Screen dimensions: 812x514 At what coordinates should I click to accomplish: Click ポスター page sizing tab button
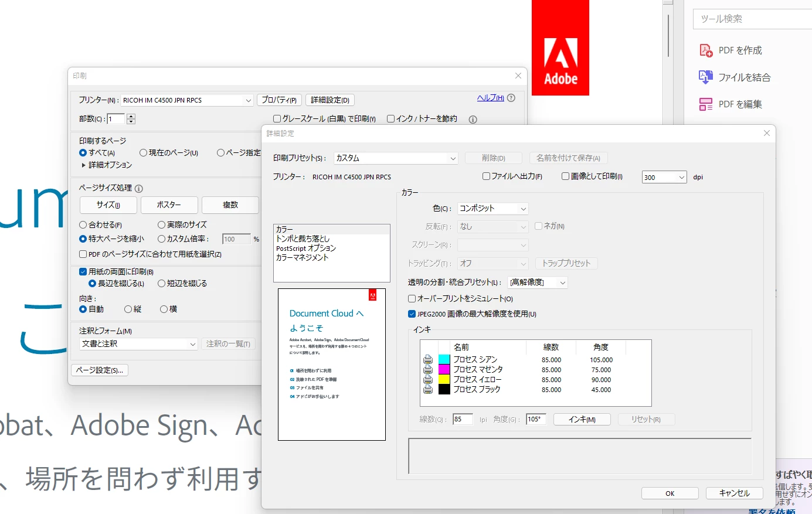[x=169, y=205]
